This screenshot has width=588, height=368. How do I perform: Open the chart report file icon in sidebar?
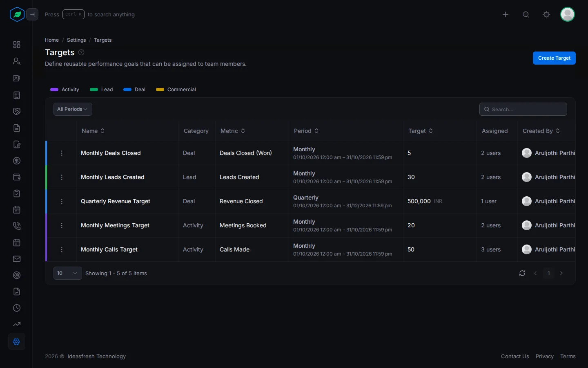[x=17, y=292]
